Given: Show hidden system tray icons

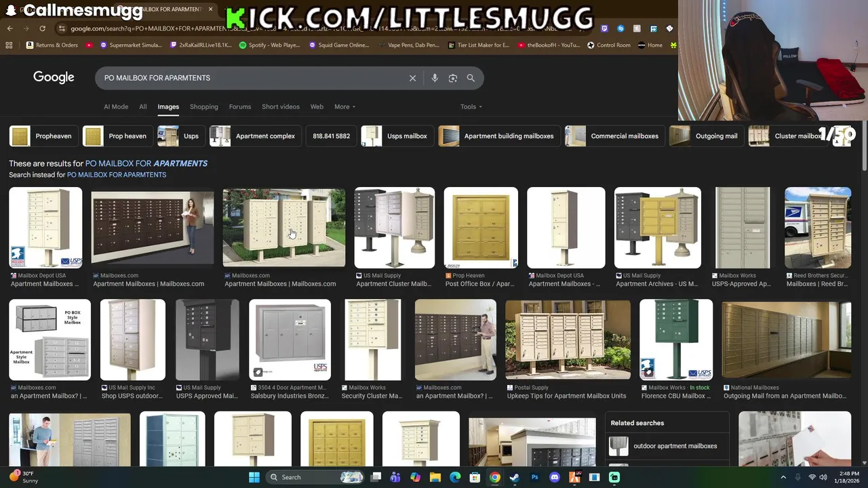Looking at the screenshot, I should pyautogui.click(x=783, y=477).
